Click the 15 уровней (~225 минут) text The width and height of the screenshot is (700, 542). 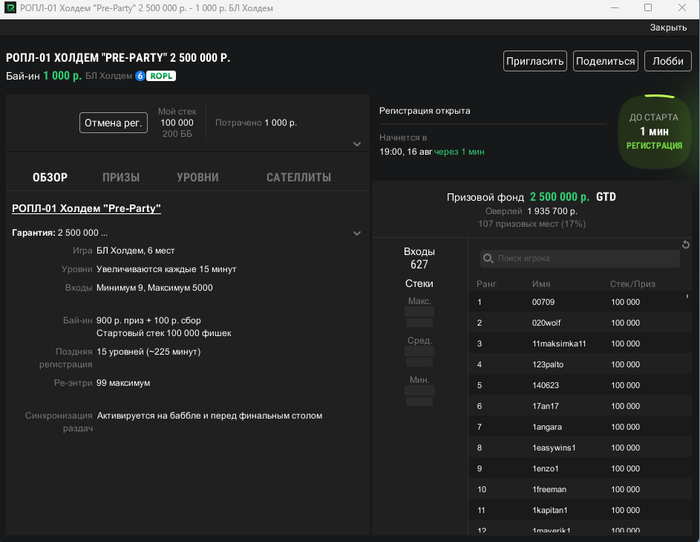tap(149, 352)
